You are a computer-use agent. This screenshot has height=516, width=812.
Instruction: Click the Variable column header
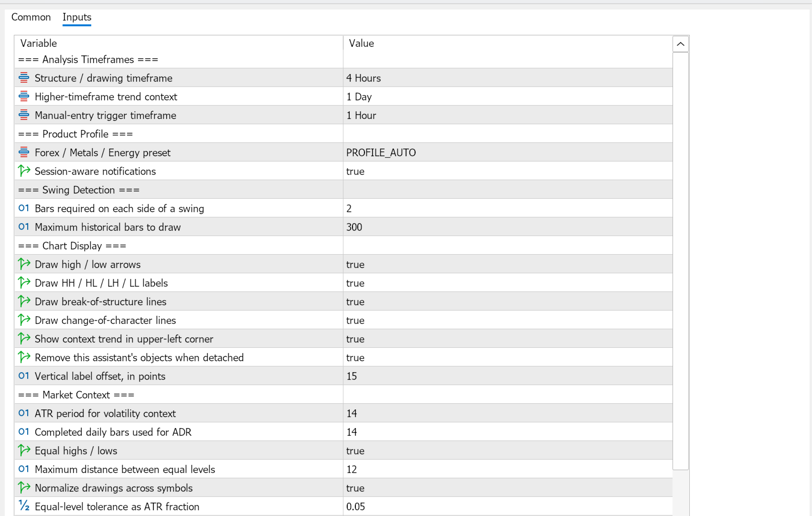click(179, 43)
